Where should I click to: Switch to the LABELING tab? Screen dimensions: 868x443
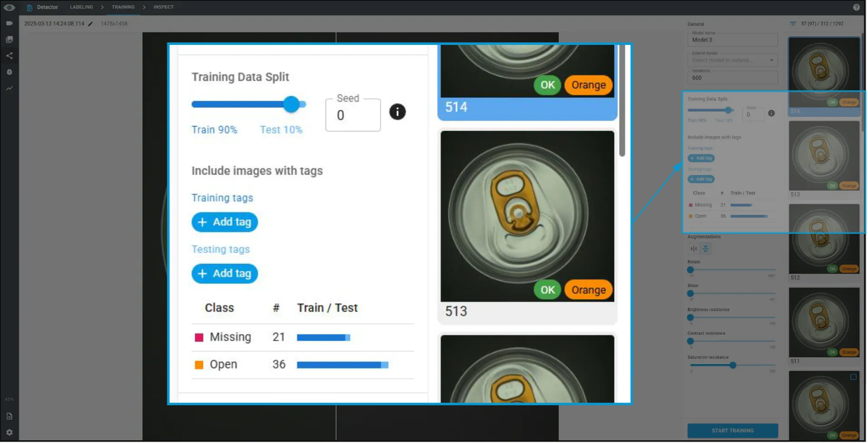pyautogui.click(x=81, y=7)
